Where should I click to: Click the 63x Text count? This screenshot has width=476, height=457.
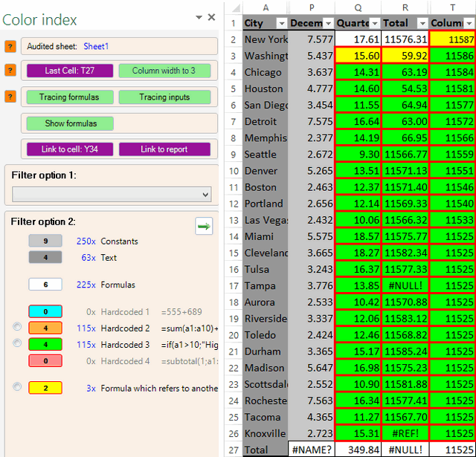click(x=89, y=258)
